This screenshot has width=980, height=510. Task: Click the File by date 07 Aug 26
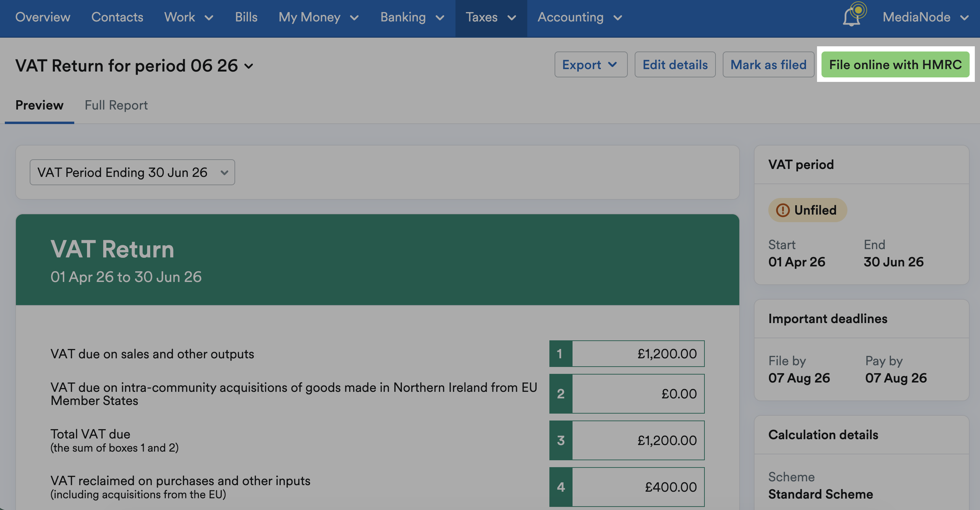coord(799,378)
